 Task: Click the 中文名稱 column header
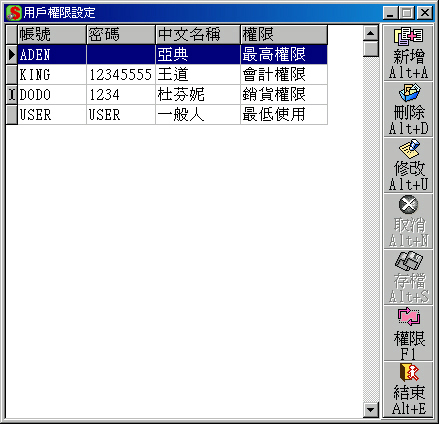click(198, 34)
